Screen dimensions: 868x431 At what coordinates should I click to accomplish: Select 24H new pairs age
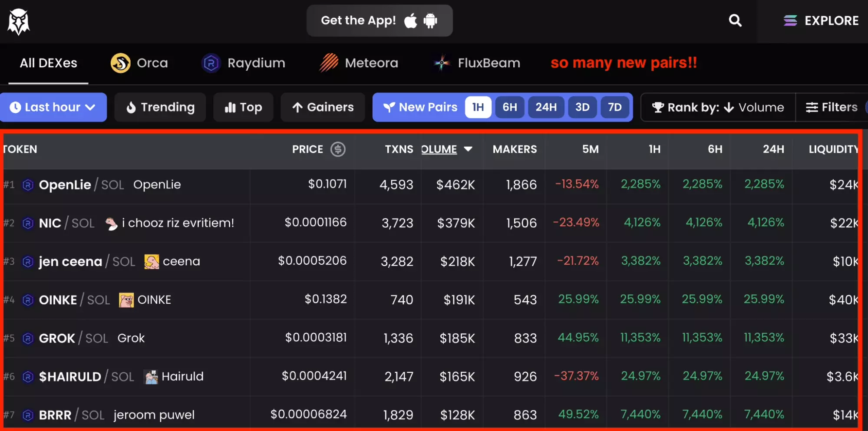click(x=546, y=107)
